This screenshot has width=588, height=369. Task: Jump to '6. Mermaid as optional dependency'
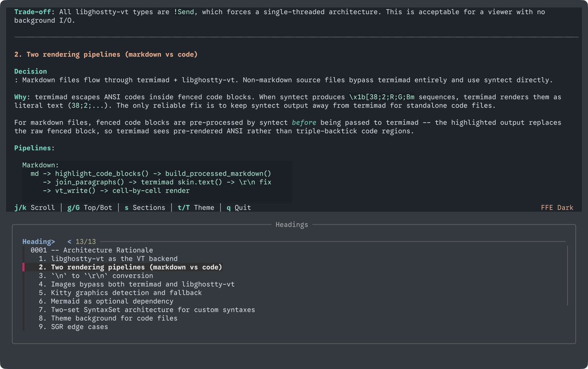[x=106, y=301]
